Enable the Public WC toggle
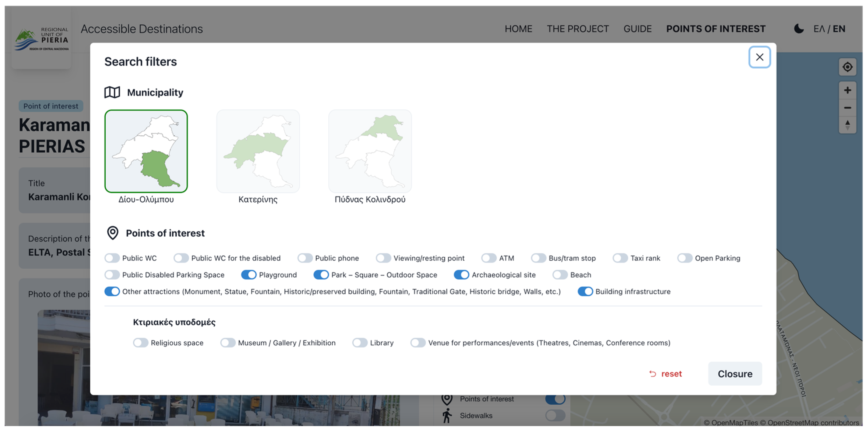Screen dimensions: 868x431 point(112,258)
